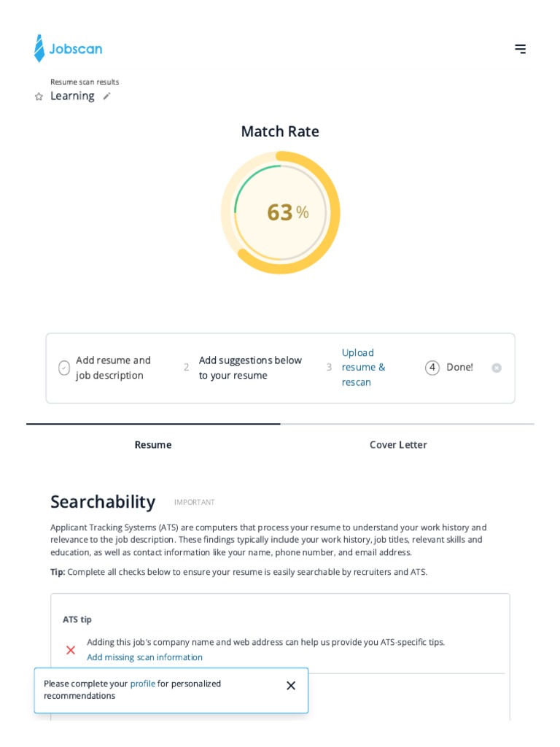Switch to the Resume tab
This screenshot has width=560, height=747.
[153, 444]
